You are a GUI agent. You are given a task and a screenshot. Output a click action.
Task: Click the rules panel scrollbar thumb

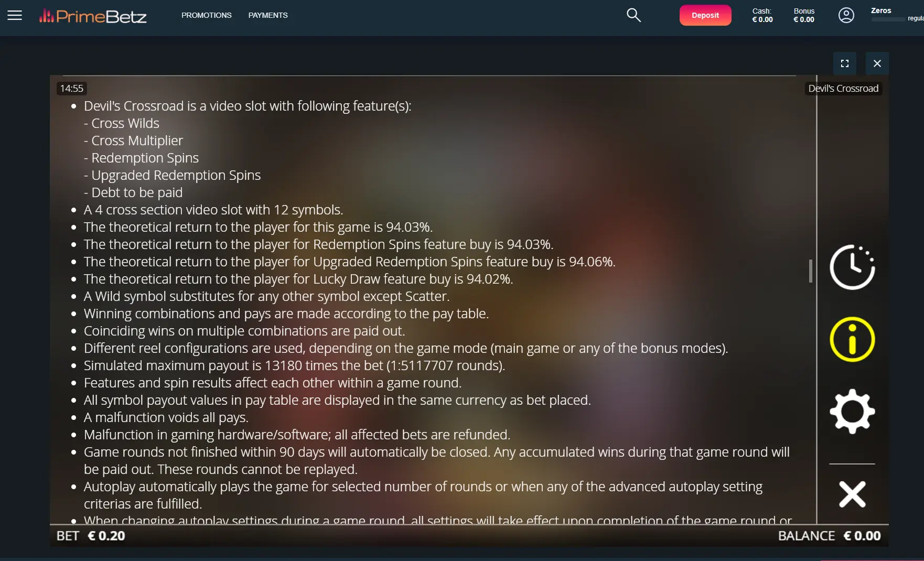pos(811,271)
